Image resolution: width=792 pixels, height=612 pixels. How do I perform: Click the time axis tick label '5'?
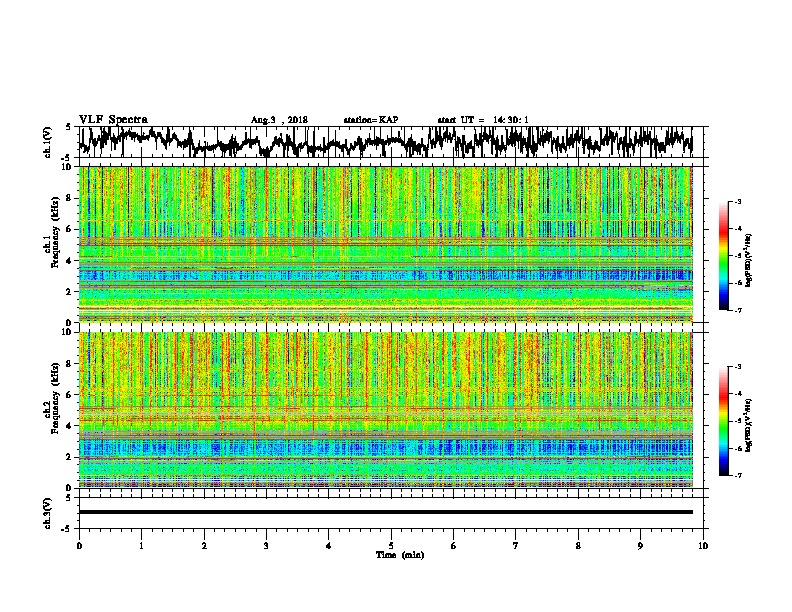pos(391,546)
